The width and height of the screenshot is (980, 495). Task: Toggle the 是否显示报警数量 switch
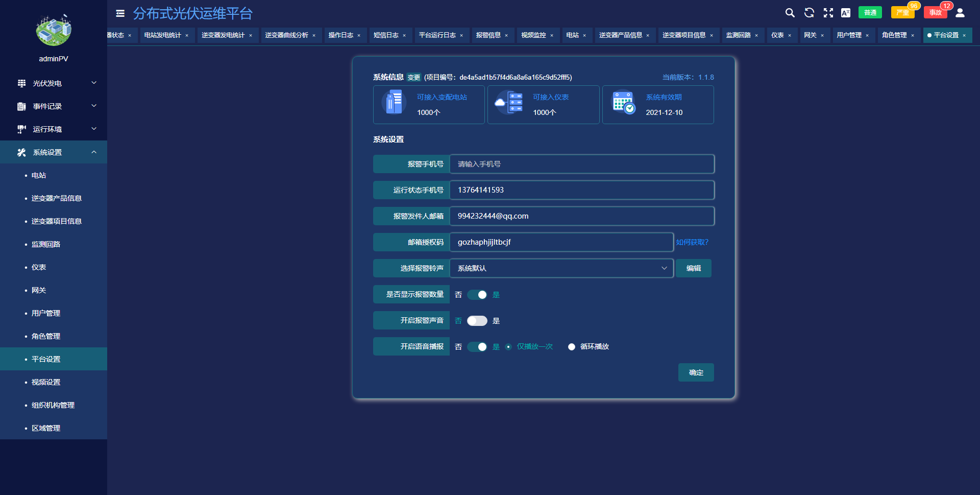477,295
